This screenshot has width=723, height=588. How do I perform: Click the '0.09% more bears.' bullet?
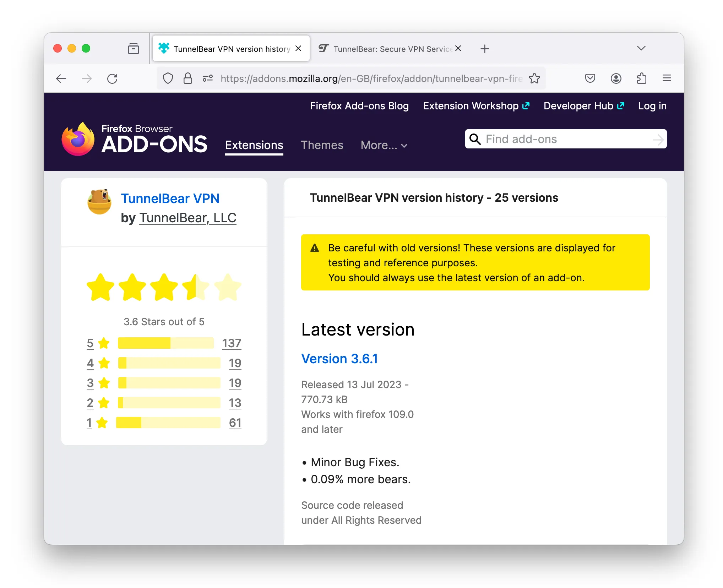[x=361, y=479]
